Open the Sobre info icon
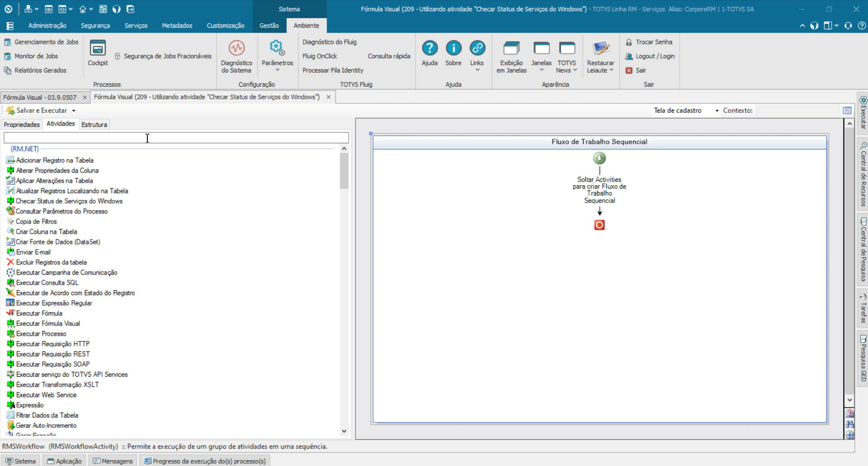 point(453,48)
